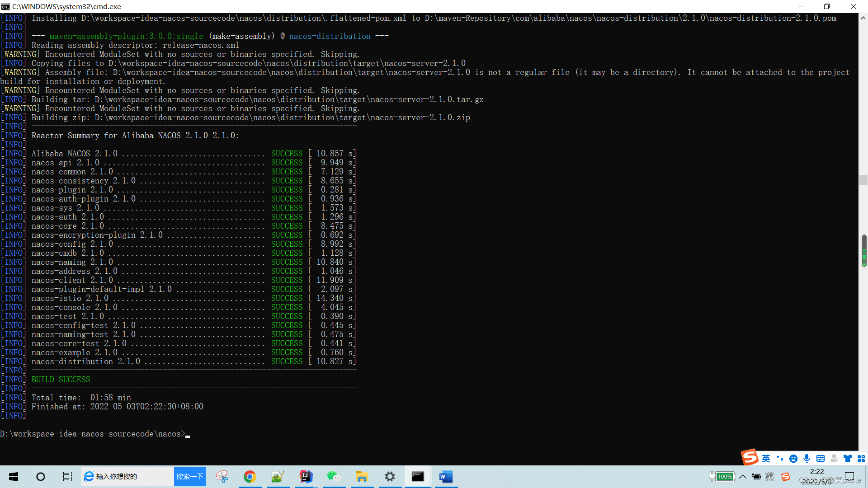868x488 pixels.
Task: Click the Finished at timestamp line
Action: [x=118, y=407]
